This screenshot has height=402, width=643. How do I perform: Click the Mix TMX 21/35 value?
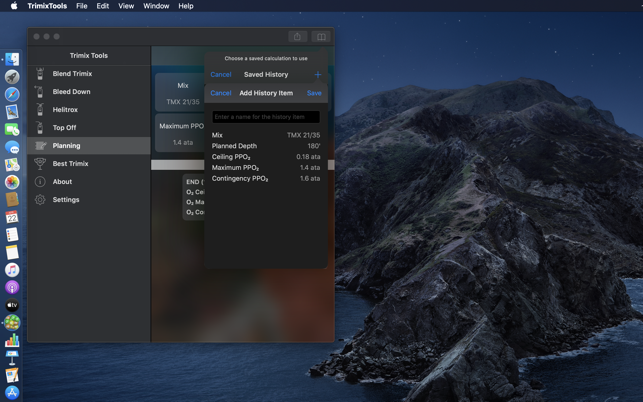(x=303, y=135)
